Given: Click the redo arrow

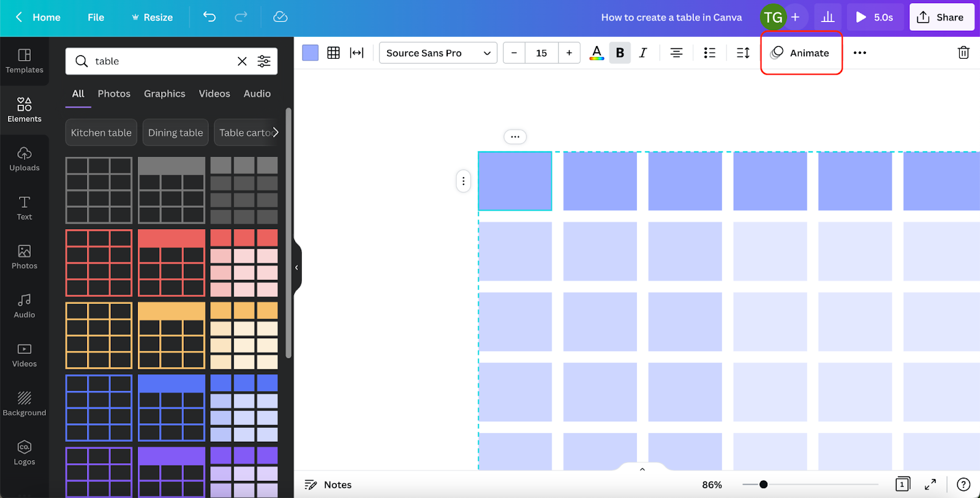Looking at the screenshot, I should tap(241, 17).
